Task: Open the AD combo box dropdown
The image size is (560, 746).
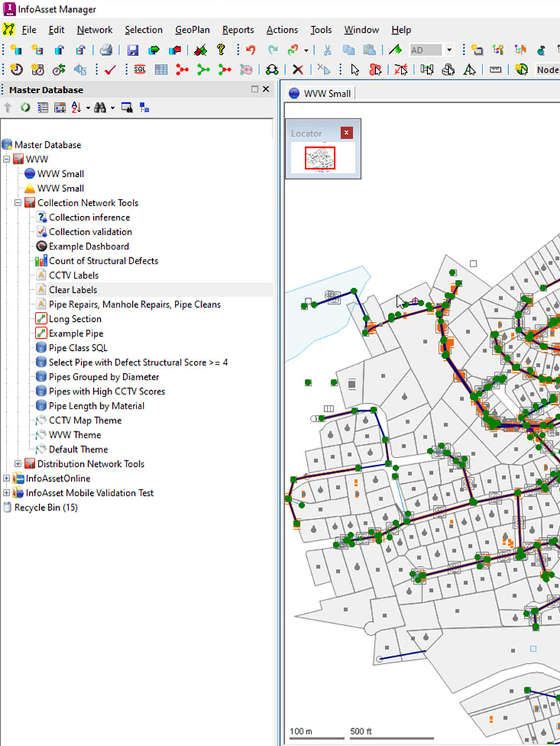Action: [x=449, y=50]
